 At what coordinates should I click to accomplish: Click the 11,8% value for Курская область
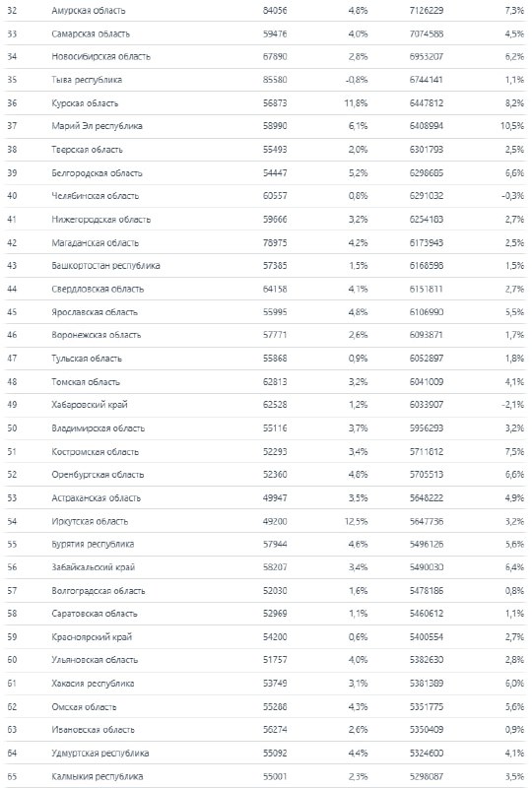tap(356, 103)
